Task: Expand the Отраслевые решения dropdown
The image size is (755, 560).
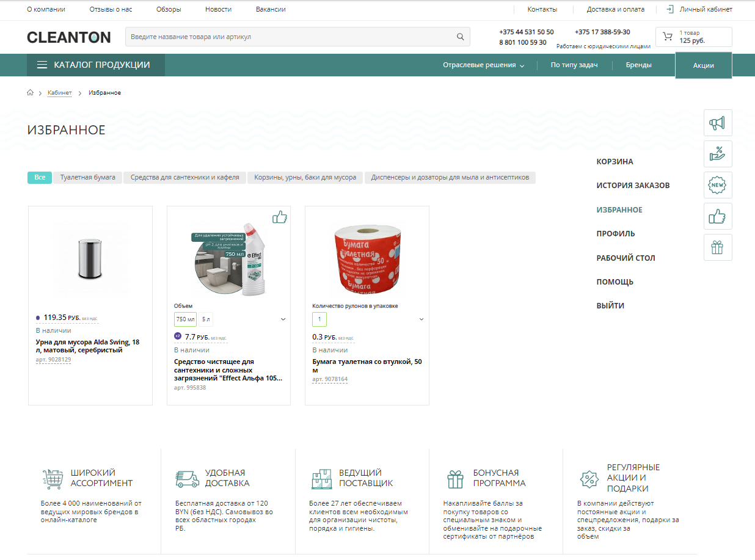Action: (483, 65)
